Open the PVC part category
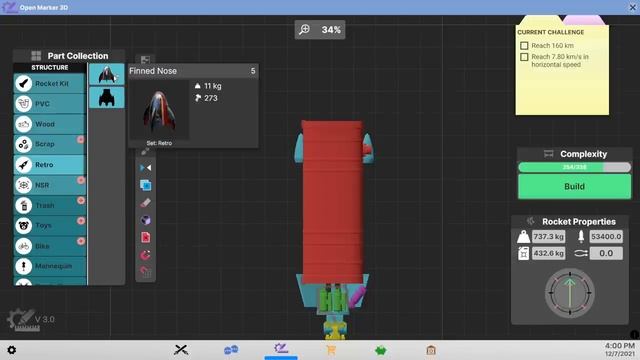 [49, 104]
